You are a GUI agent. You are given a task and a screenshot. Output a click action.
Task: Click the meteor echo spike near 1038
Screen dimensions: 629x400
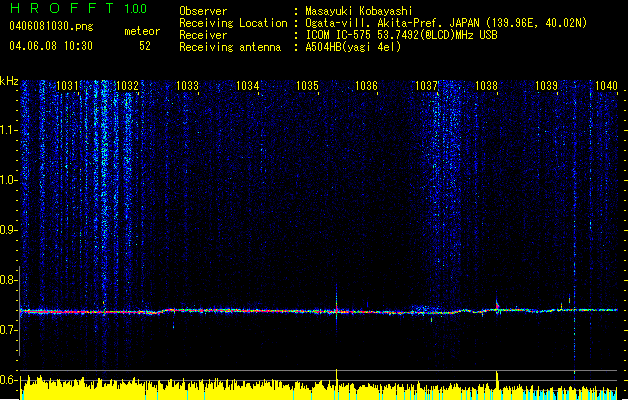point(497,305)
